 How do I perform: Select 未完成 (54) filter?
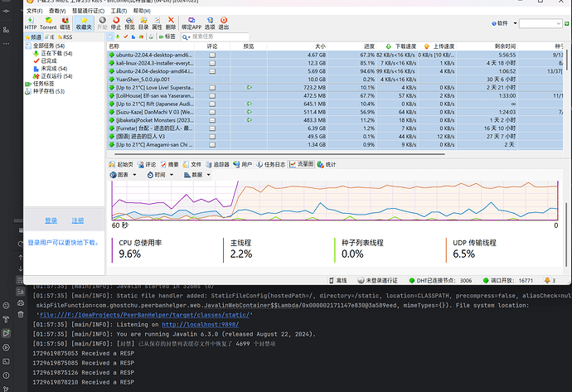(x=50, y=69)
